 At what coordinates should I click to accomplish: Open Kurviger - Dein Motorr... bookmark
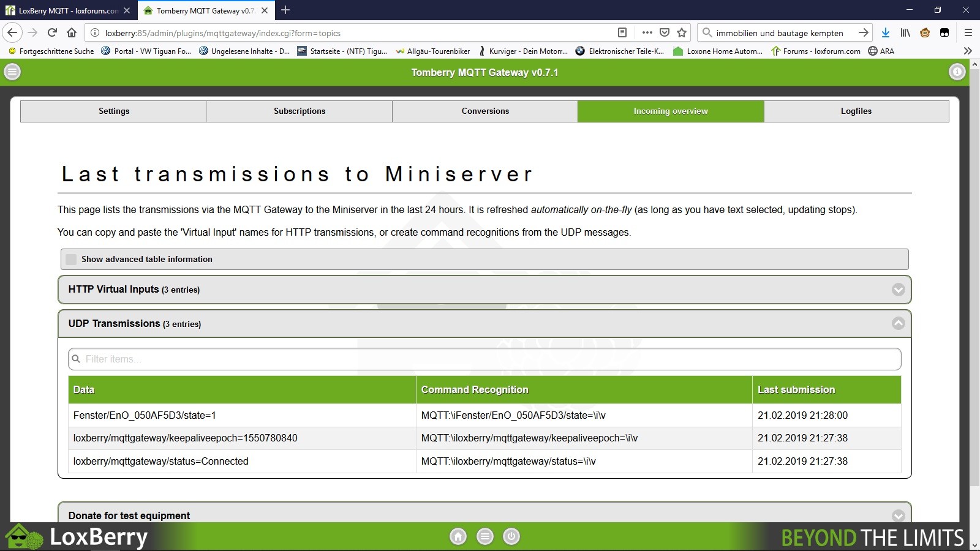click(x=523, y=51)
